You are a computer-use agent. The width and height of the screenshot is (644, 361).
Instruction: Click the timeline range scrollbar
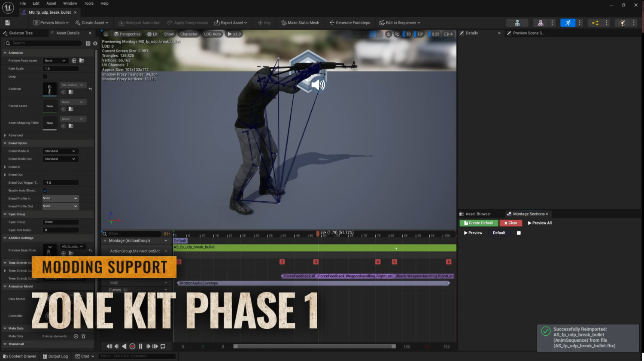click(x=314, y=346)
